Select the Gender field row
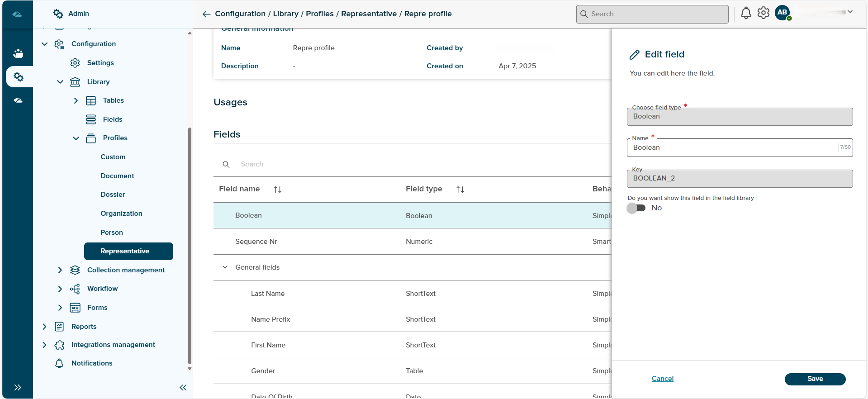Viewport: 868px width, 399px height. [413, 371]
